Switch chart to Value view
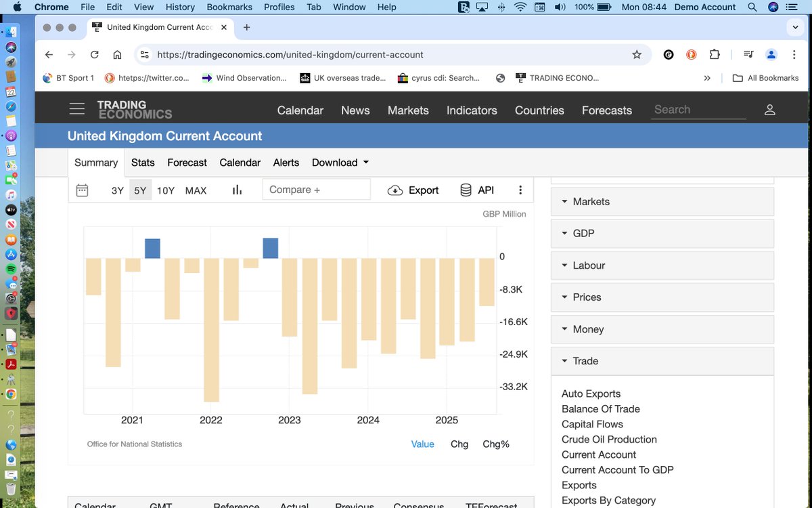Screen dimensions: 812x508 [x=423, y=444]
